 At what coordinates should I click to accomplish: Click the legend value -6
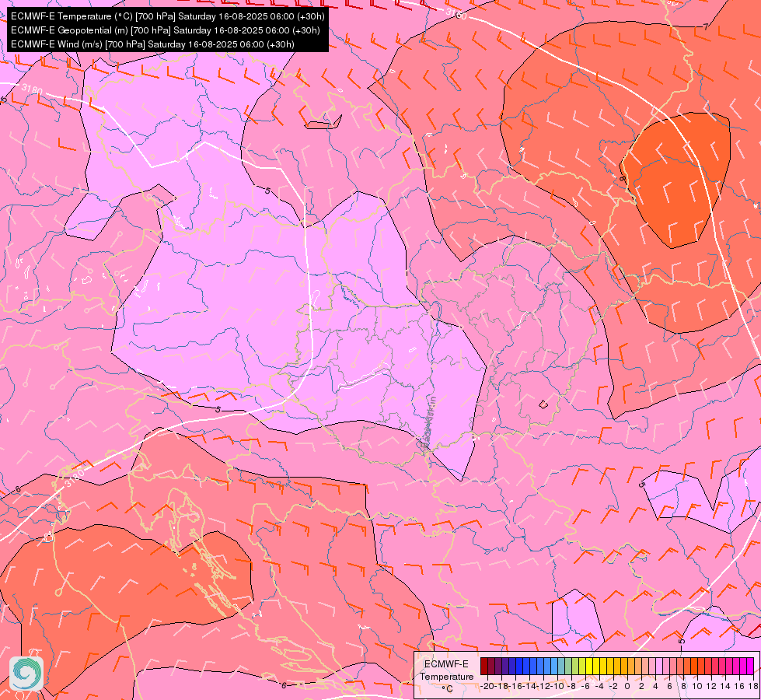[585, 686]
